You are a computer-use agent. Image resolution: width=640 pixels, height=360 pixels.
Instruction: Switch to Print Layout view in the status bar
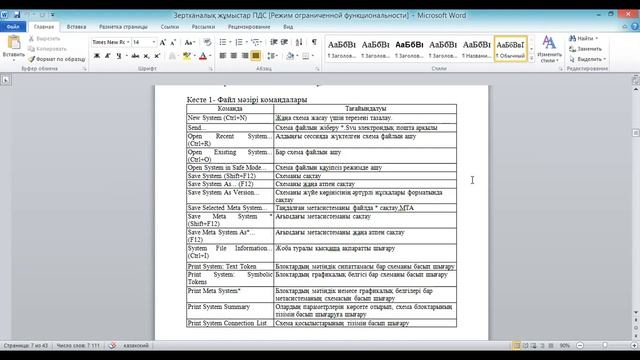[x=517, y=346]
